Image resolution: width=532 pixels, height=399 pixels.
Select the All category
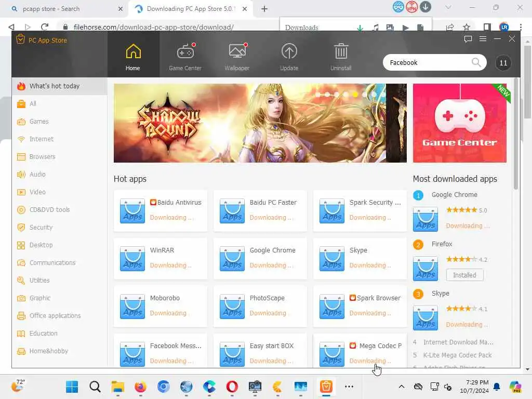[x=59, y=104]
